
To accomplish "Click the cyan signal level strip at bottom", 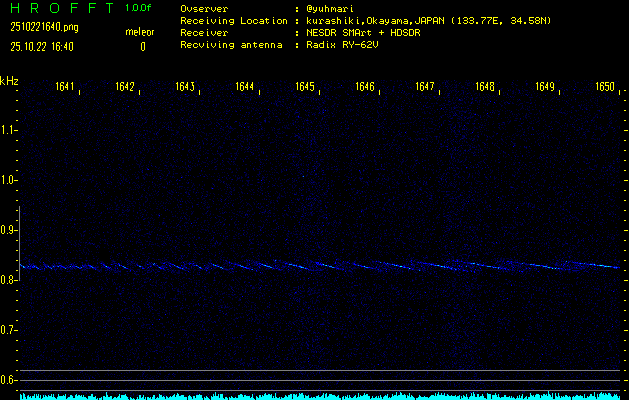I will point(320,396).
